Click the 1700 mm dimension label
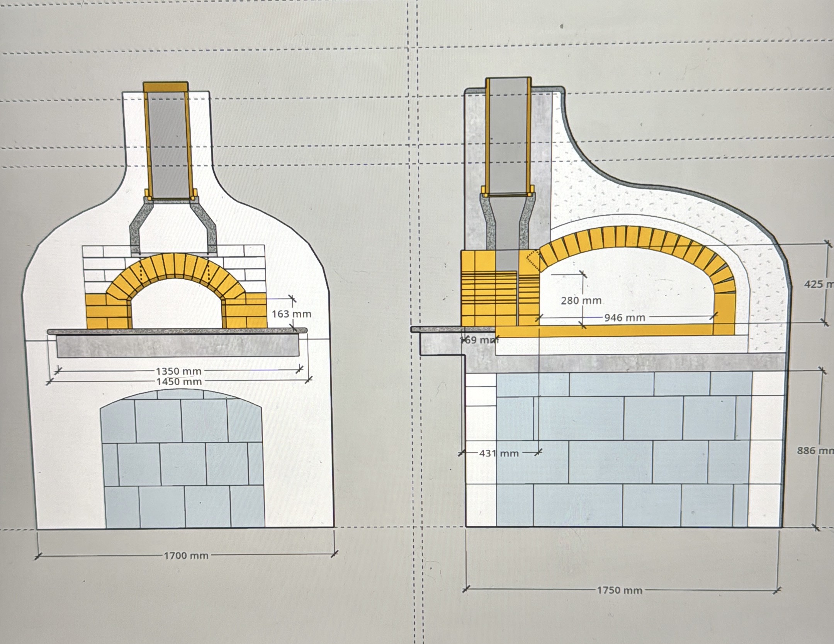Screen dimensions: 834x644 point(186,556)
